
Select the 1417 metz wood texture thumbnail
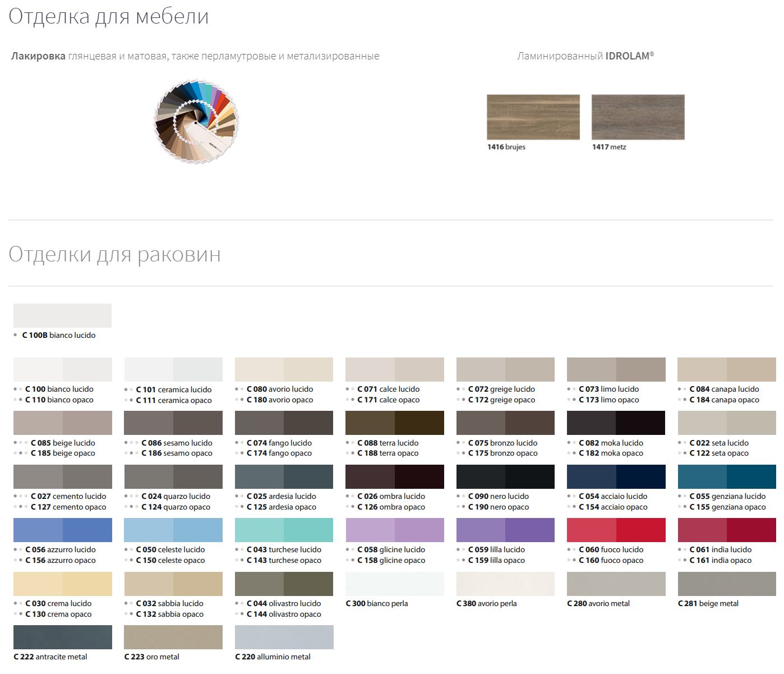pyautogui.click(x=638, y=117)
